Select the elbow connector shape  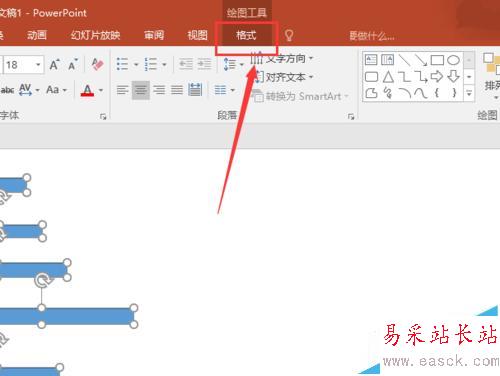pyautogui.click(x=404, y=77)
